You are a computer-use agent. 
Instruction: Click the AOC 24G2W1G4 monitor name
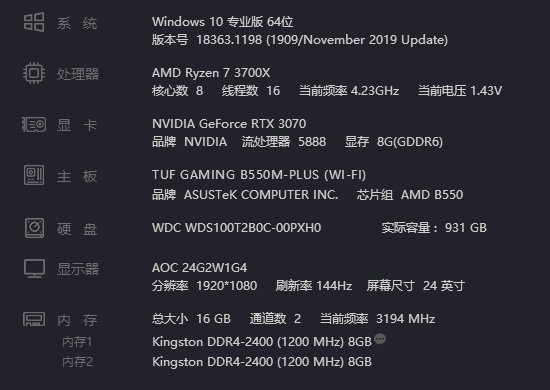200,268
